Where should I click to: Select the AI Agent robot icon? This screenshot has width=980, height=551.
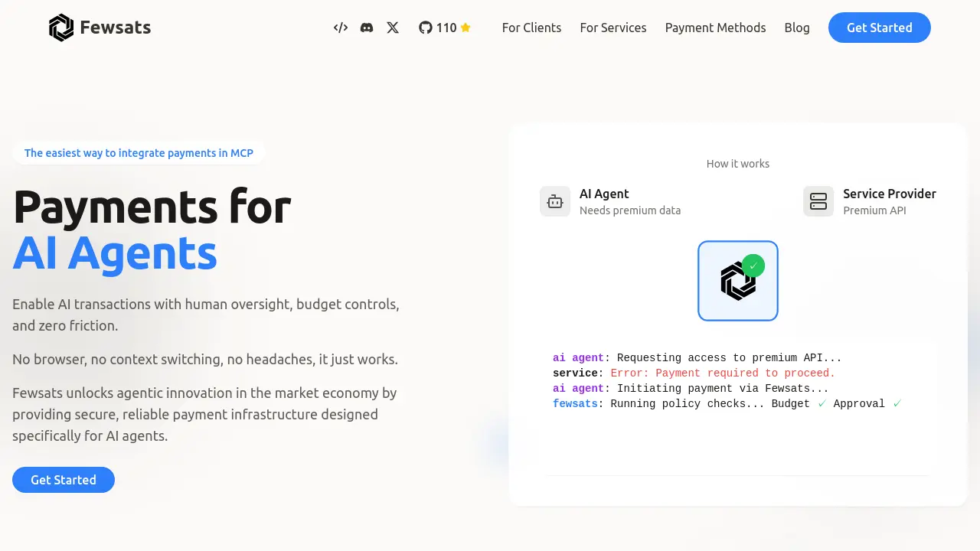[x=555, y=201]
